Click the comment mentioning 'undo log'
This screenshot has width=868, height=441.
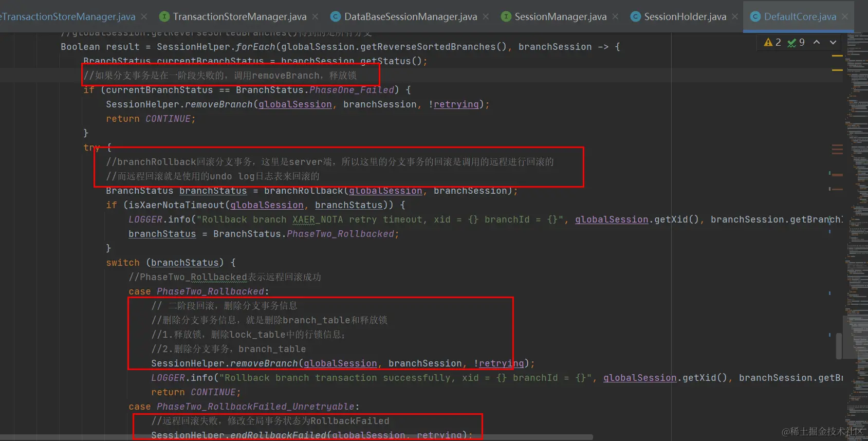pos(213,176)
